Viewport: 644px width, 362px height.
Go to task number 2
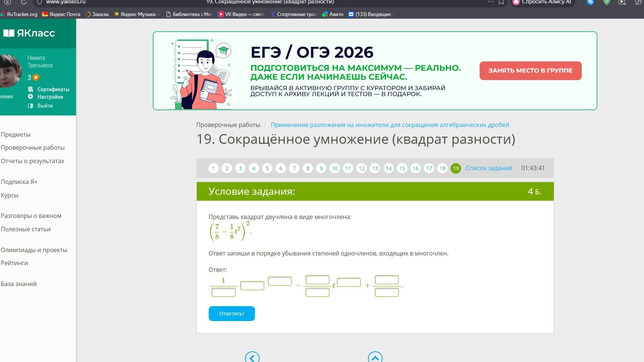pyautogui.click(x=227, y=168)
